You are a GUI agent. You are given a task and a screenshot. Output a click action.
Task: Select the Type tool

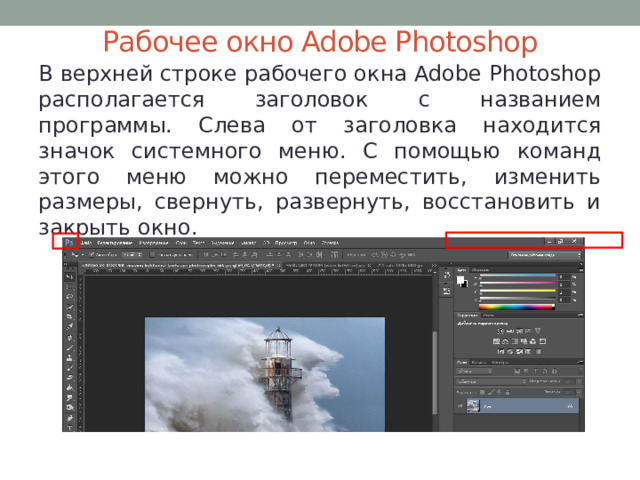(70, 428)
